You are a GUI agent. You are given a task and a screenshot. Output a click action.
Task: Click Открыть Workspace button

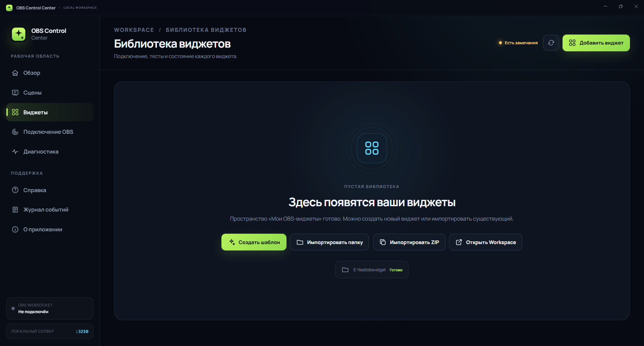(x=486, y=242)
